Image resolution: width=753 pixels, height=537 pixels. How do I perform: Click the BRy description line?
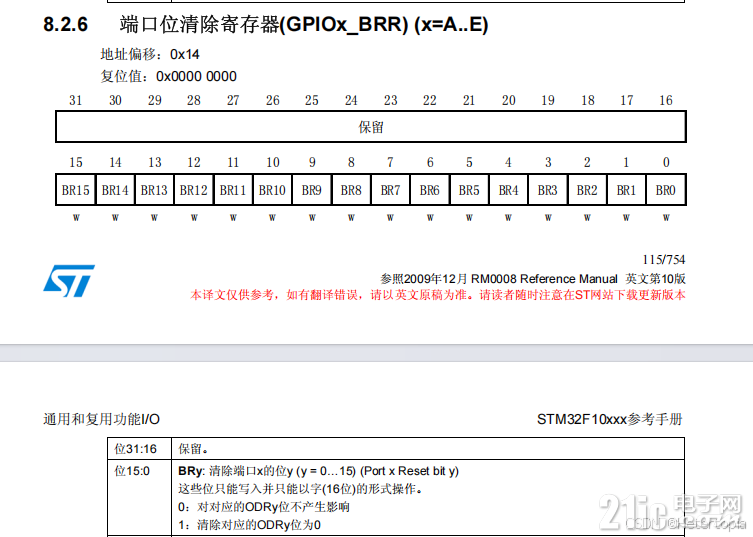pyautogui.click(x=318, y=471)
